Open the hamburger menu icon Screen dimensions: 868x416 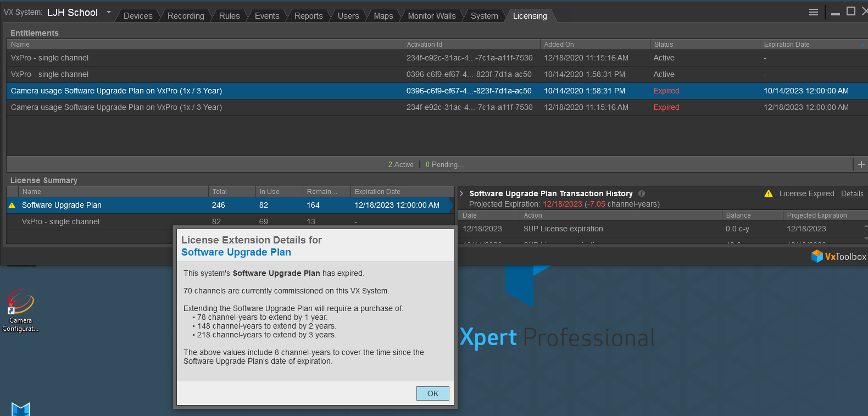[x=814, y=12]
